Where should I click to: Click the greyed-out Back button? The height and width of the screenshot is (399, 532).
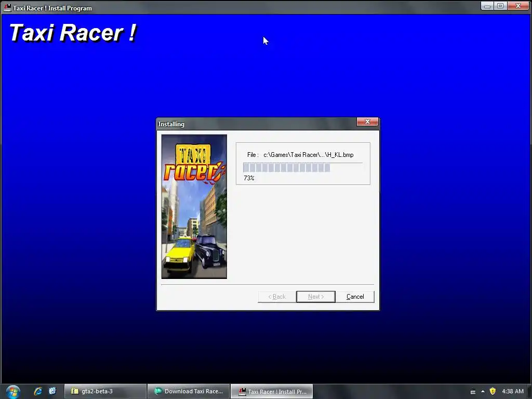(x=277, y=297)
